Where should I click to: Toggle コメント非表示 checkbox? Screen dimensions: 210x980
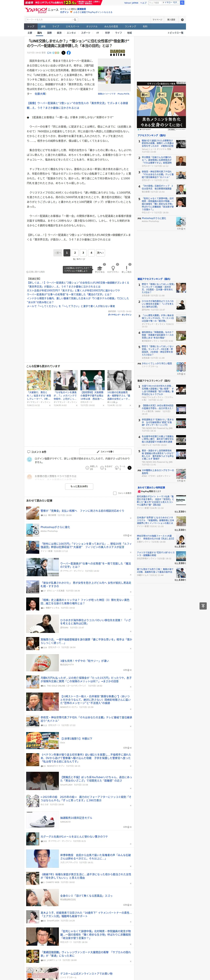click(x=115, y=493)
